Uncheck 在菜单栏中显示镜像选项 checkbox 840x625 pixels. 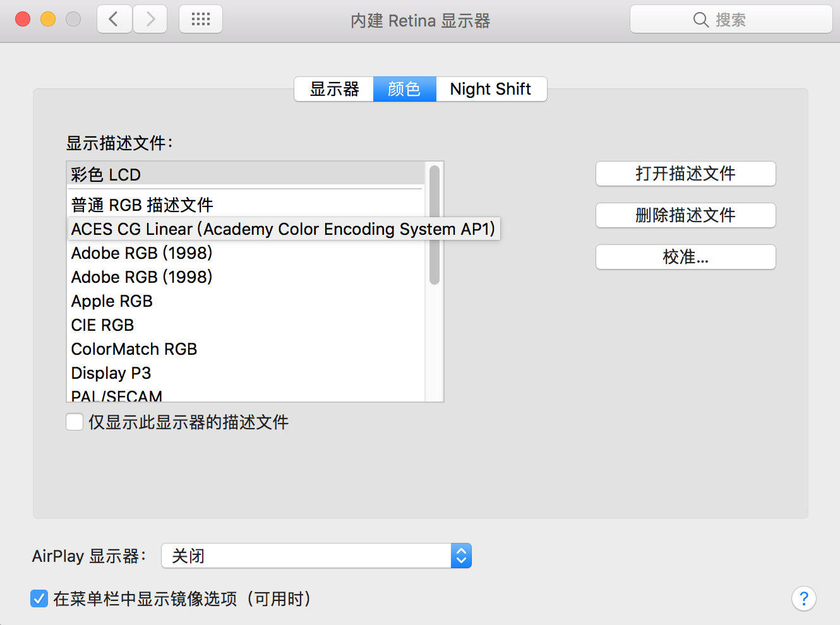tap(39, 598)
